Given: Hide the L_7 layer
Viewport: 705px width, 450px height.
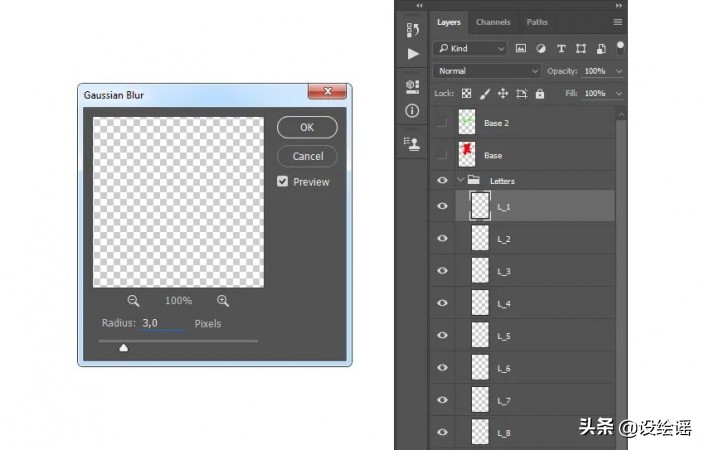Looking at the screenshot, I should tap(442, 400).
